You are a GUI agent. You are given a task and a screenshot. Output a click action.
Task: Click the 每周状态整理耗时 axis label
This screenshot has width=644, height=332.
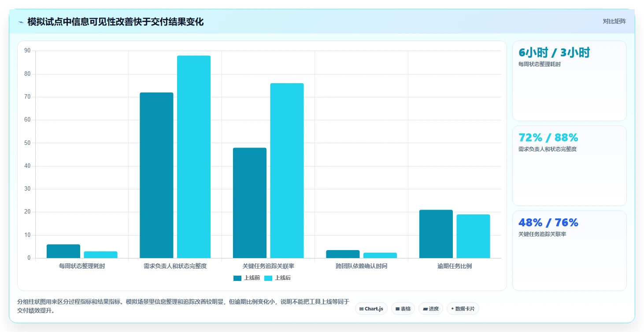(82, 266)
